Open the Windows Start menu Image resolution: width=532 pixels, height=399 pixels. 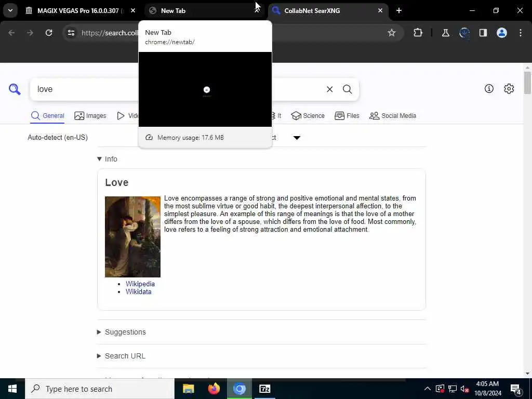pyautogui.click(x=12, y=389)
